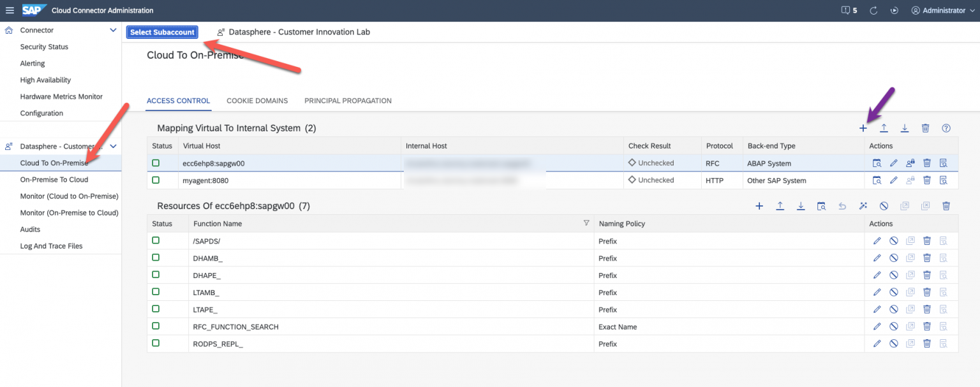The image size is (980, 387).
Task: Refresh the page with the circular arrow icon
Action: click(x=873, y=10)
